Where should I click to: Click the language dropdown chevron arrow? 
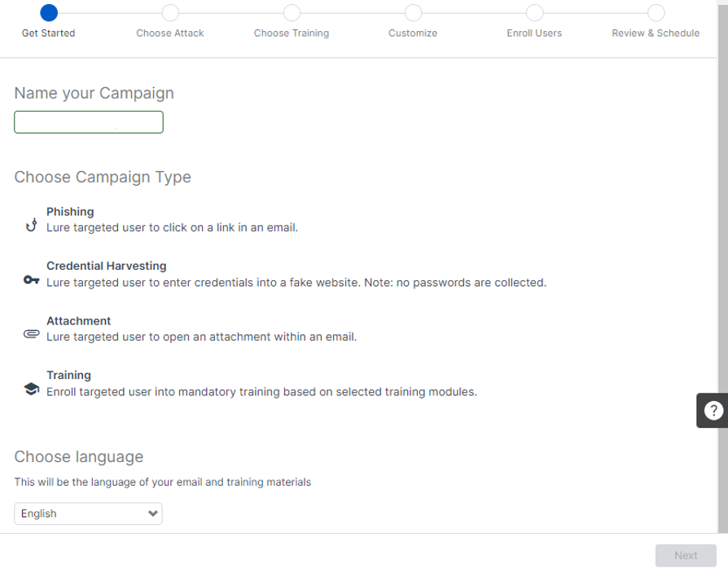click(152, 513)
